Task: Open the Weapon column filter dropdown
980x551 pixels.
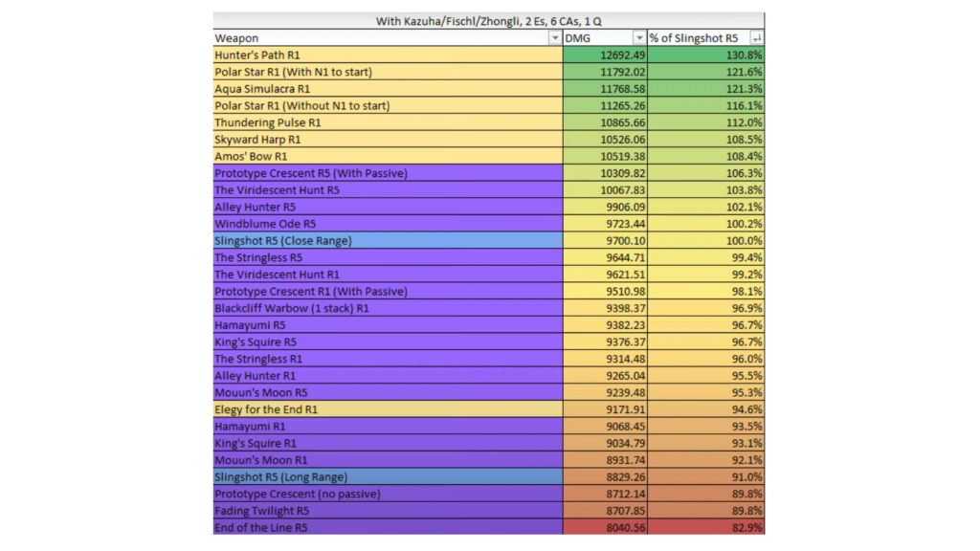Action: (554, 38)
